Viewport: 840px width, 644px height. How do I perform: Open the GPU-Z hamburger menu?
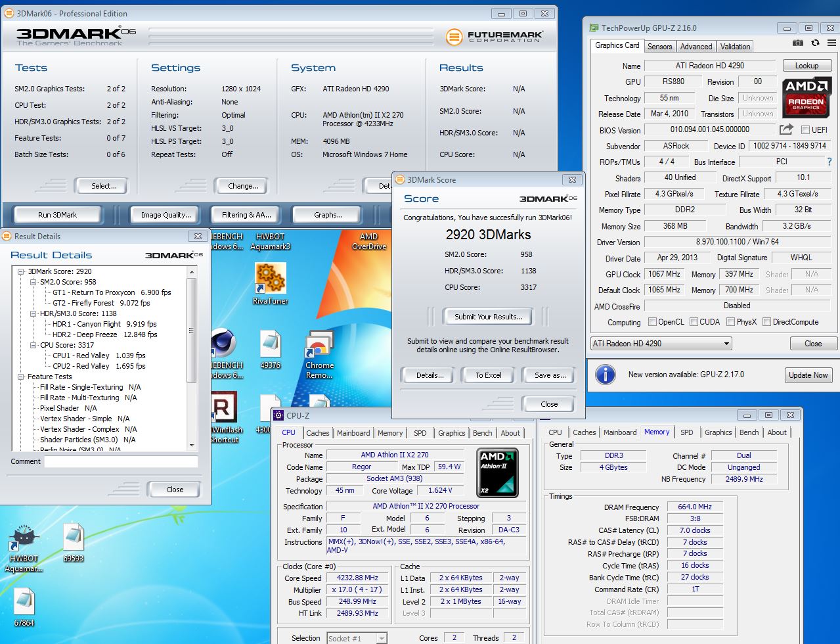tap(831, 43)
